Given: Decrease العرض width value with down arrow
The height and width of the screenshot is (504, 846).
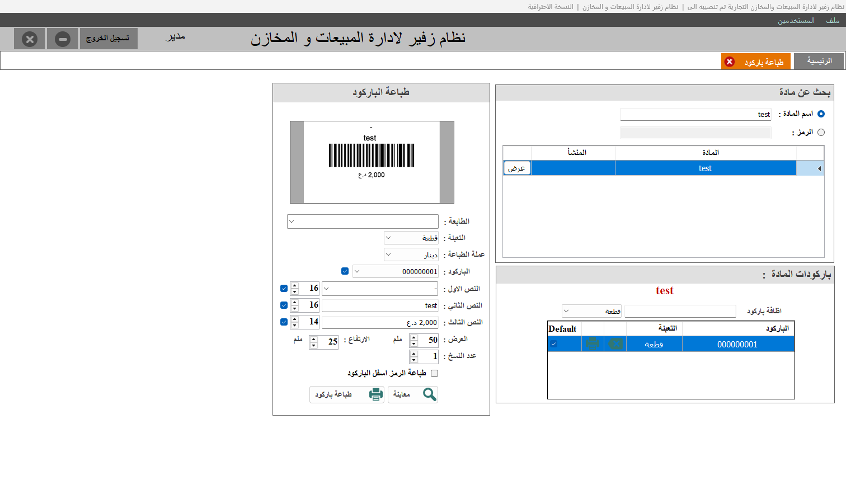Looking at the screenshot, I should click(x=414, y=343).
